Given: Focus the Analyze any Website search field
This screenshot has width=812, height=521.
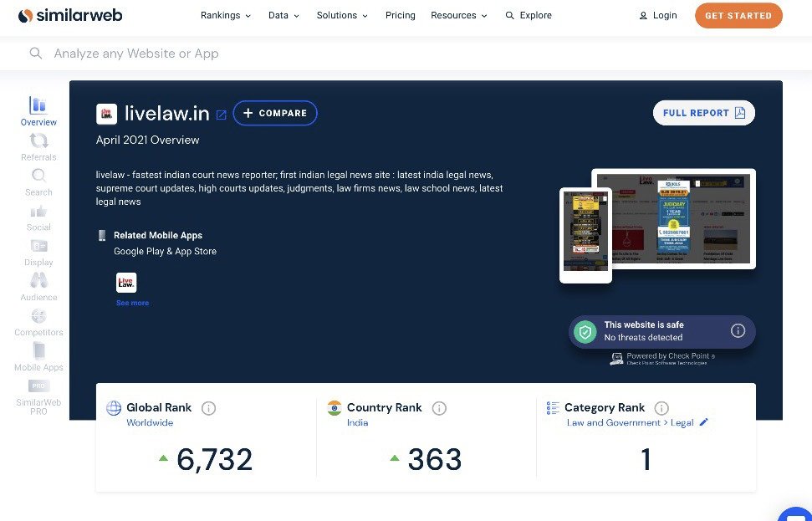Looking at the screenshot, I should click(335, 54).
